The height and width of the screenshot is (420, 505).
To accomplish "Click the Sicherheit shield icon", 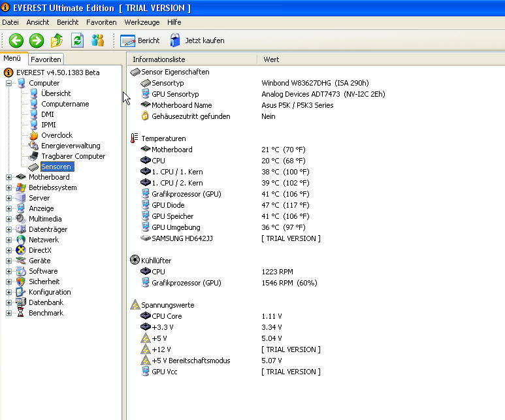I will pos(21,282).
